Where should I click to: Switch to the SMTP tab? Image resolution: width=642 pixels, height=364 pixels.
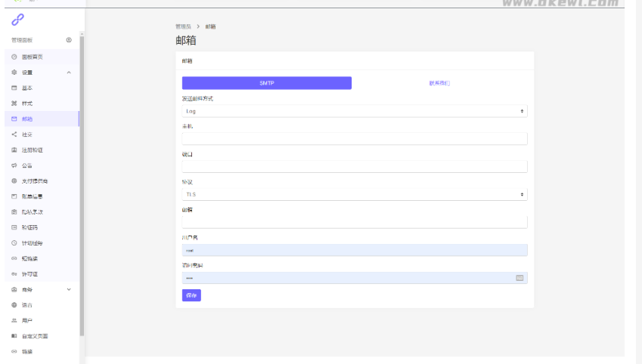(266, 83)
